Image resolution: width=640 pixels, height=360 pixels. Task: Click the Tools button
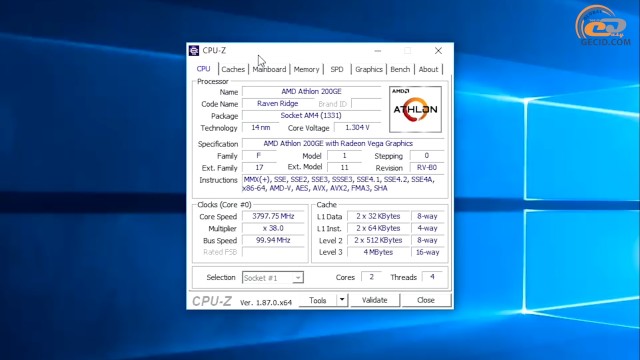pyautogui.click(x=318, y=300)
